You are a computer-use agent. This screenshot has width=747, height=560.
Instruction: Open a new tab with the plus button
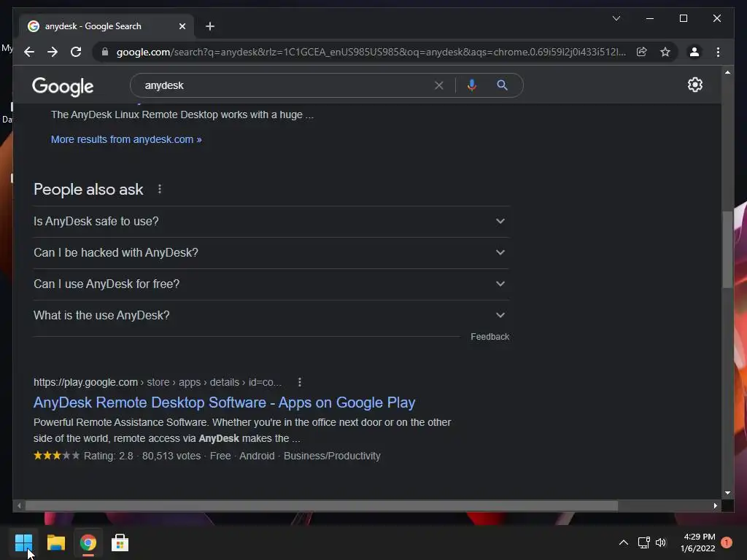click(x=210, y=26)
